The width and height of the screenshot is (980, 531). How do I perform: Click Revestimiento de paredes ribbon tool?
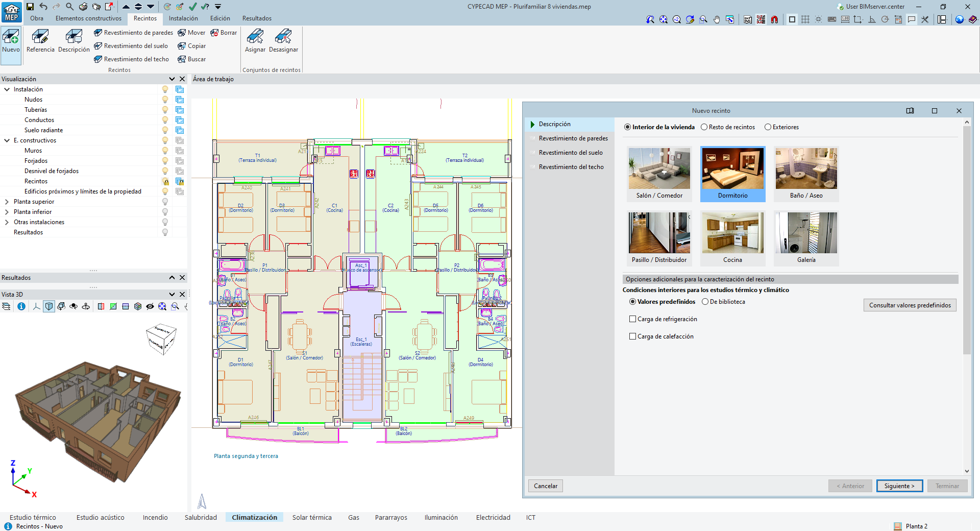pos(133,33)
